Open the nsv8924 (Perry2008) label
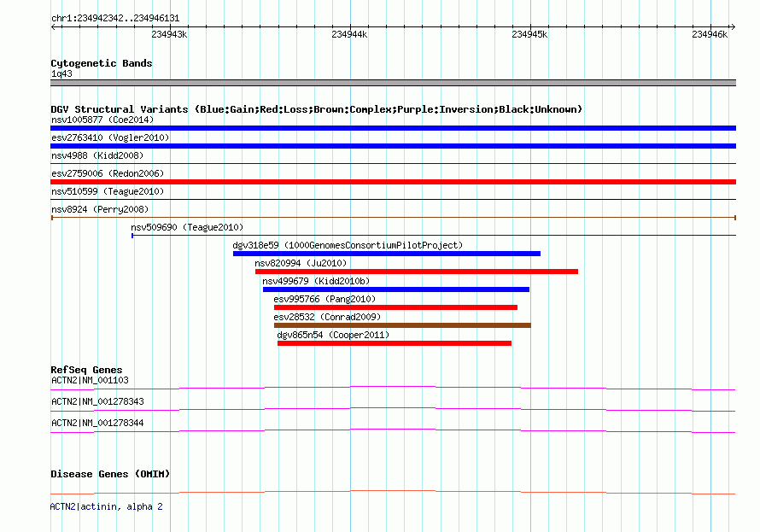This screenshot has width=760, height=532. tap(100, 209)
